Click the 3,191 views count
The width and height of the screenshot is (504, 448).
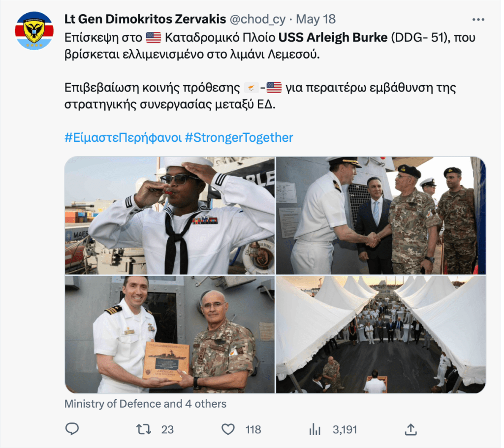345,430
